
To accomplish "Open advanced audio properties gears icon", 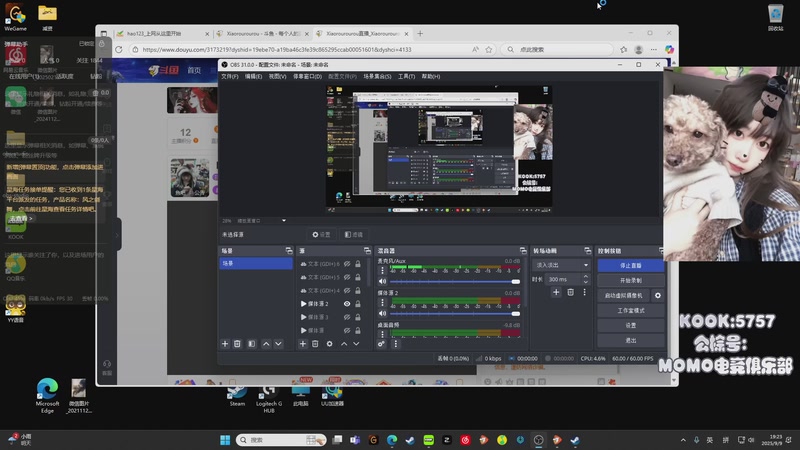I will [x=381, y=344].
